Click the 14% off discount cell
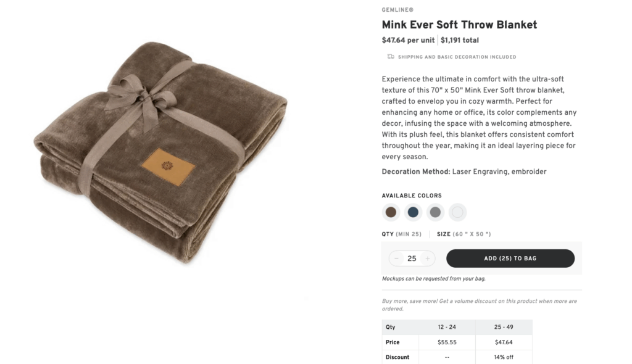 pos(504,357)
